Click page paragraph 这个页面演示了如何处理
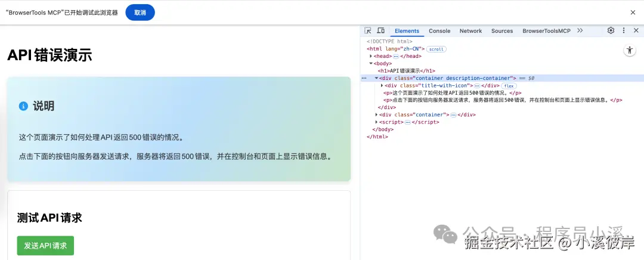This screenshot has width=644, height=260. [103, 137]
